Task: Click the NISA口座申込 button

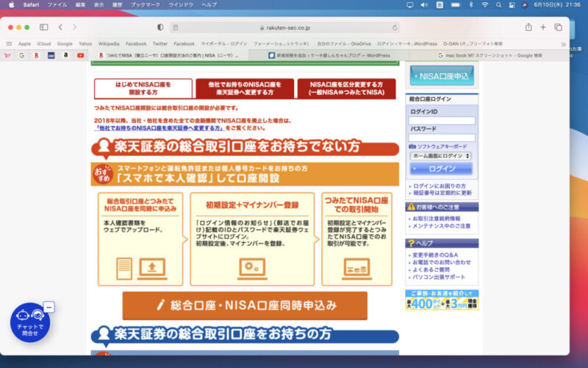Action: (x=442, y=76)
